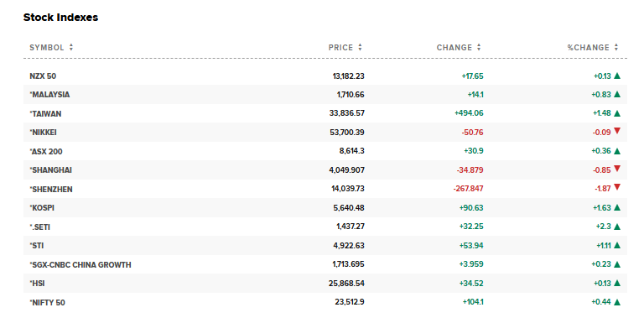Open the STI index link
This screenshot has width=644, height=318.
[37, 246]
